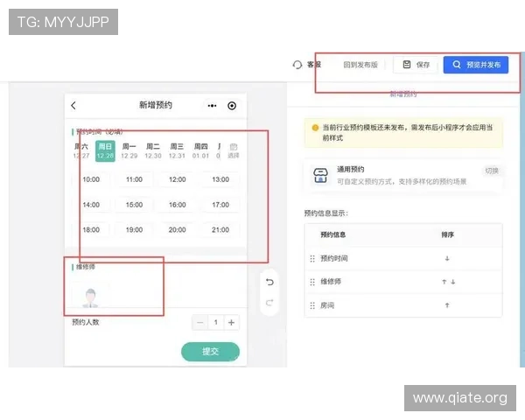
Task: Click the 排序 column header
Action: (x=447, y=234)
